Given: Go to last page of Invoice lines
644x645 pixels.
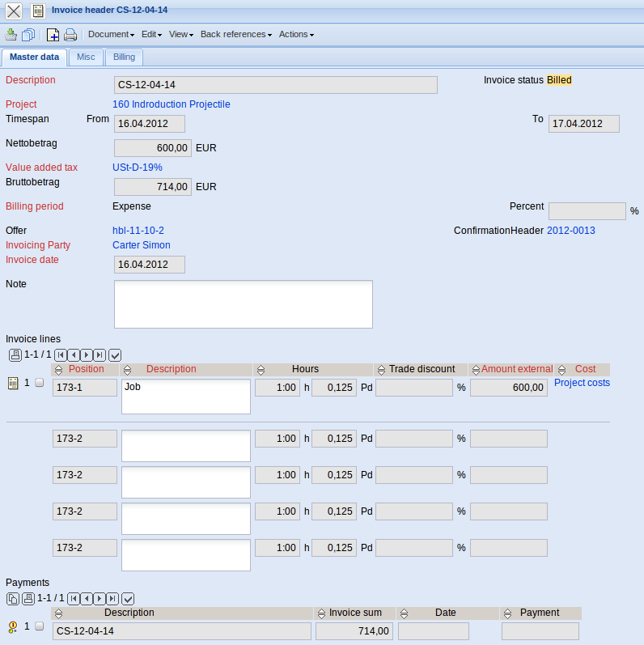Looking at the screenshot, I should click(100, 354).
